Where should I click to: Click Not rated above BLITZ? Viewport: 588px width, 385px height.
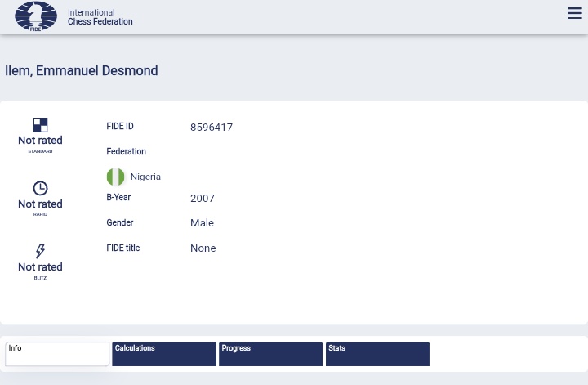tap(40, 267)
